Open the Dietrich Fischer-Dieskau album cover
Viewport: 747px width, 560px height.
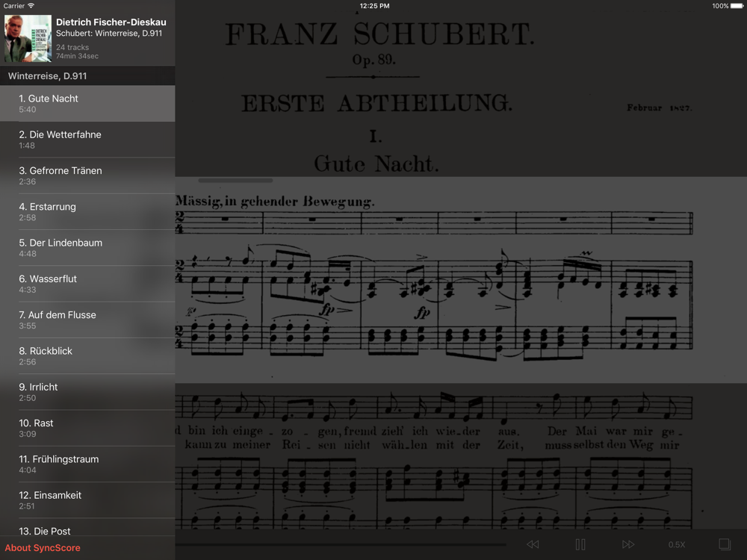(x=28, y=38)
